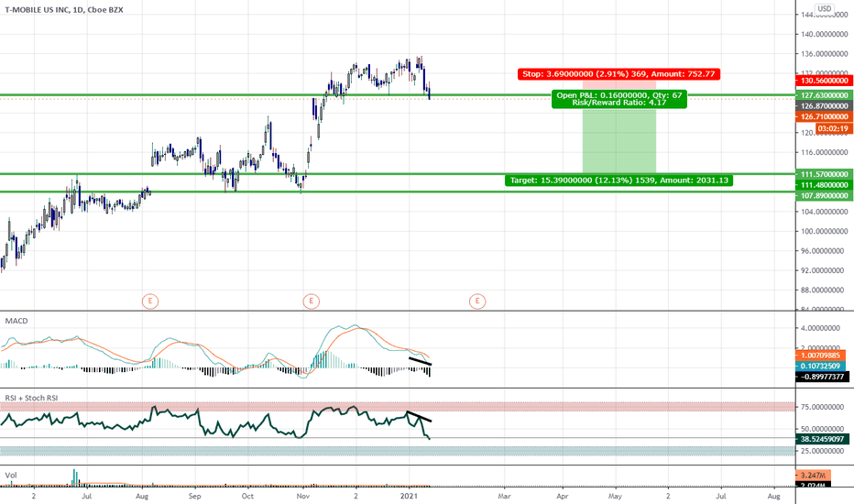854x504 pixels.
Task: Click the May label on time axis
Action: 615,497
